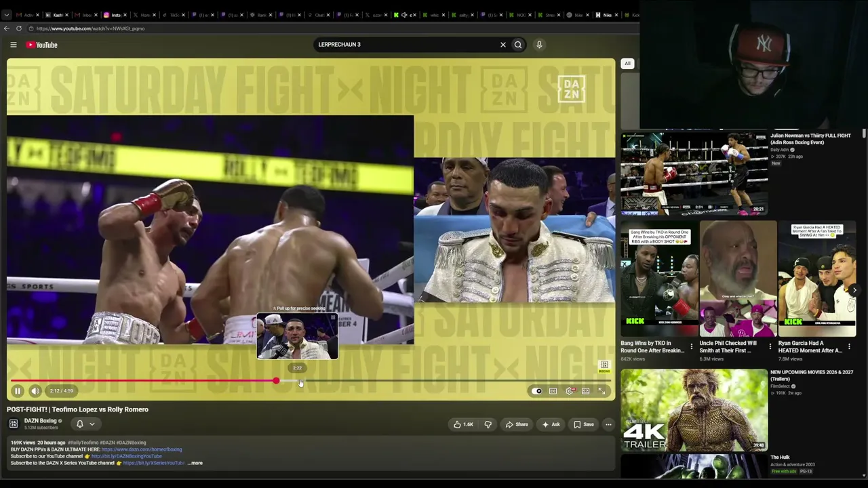
Task: Open notification bell options for DAZN Boxing
Action: coord(85,424)
